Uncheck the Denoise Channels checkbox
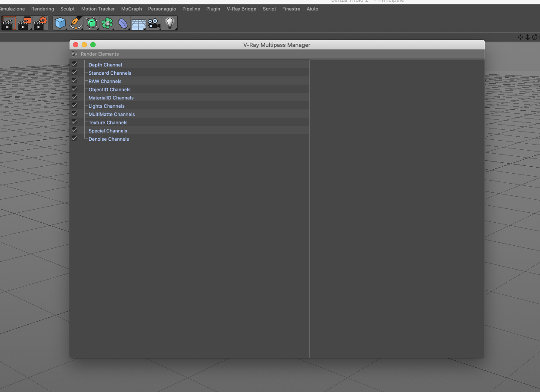The image size is (540, 392). click(x=74, y=138)
